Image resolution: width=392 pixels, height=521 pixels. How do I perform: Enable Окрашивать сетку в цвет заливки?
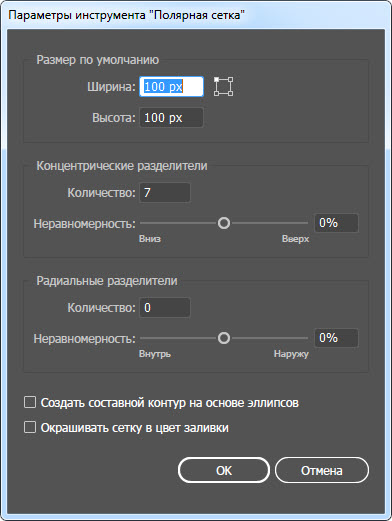(x=30, y=427)
